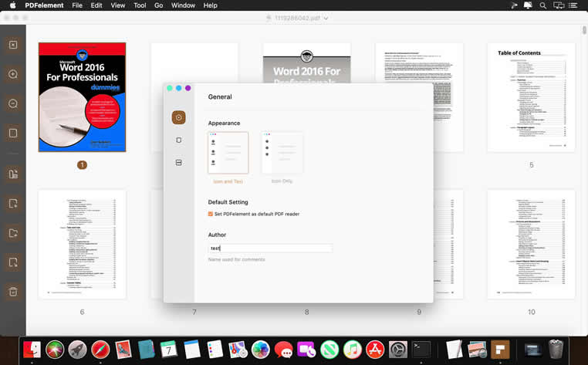Select the page 10 thumbnail
Viewport: 588px width, 365px height.
531,244
